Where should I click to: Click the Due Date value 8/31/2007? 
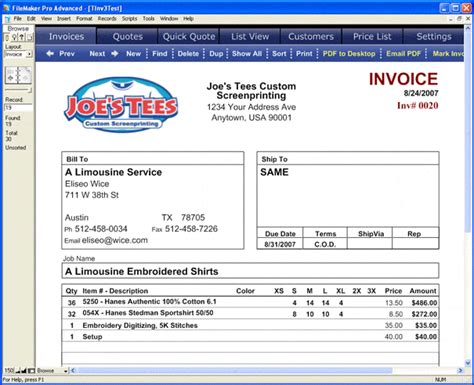click(280, 244)
